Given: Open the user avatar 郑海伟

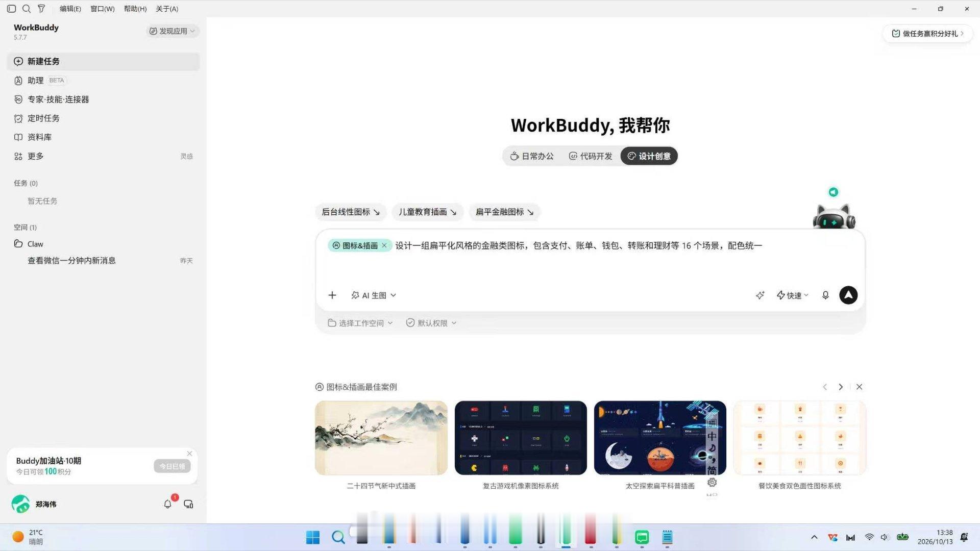Looking at the screenshot, I should point(20,504).
